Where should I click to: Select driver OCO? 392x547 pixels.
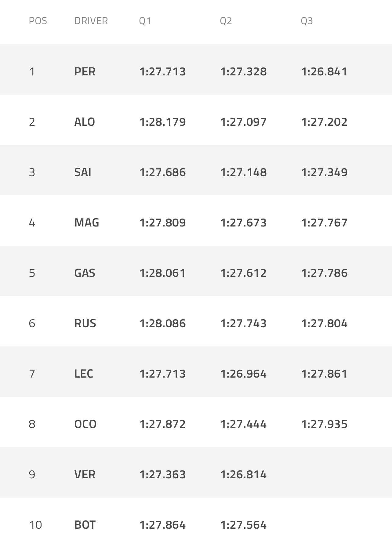[x=85, y=424]
